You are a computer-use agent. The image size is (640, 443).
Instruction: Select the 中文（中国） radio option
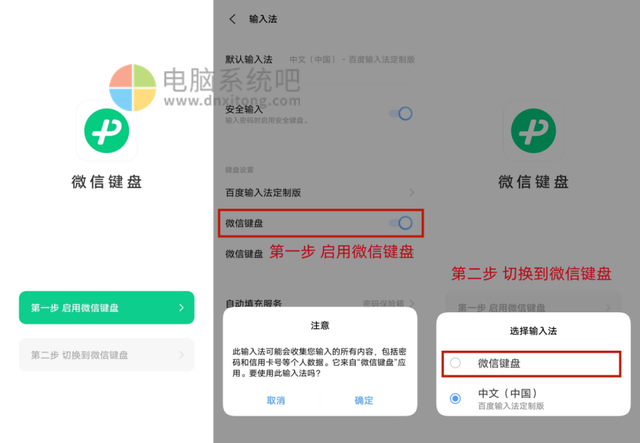pyautogui.click(x=455, y=398)
